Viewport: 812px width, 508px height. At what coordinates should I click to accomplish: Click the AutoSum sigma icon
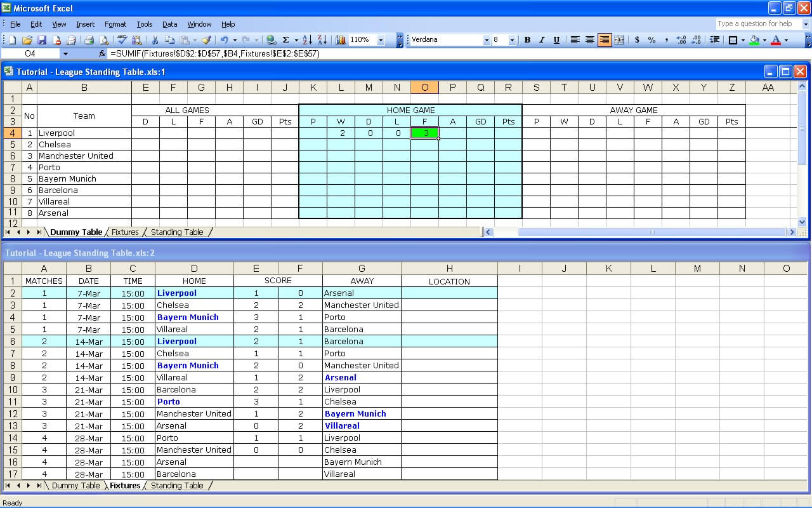click(286, 40)
